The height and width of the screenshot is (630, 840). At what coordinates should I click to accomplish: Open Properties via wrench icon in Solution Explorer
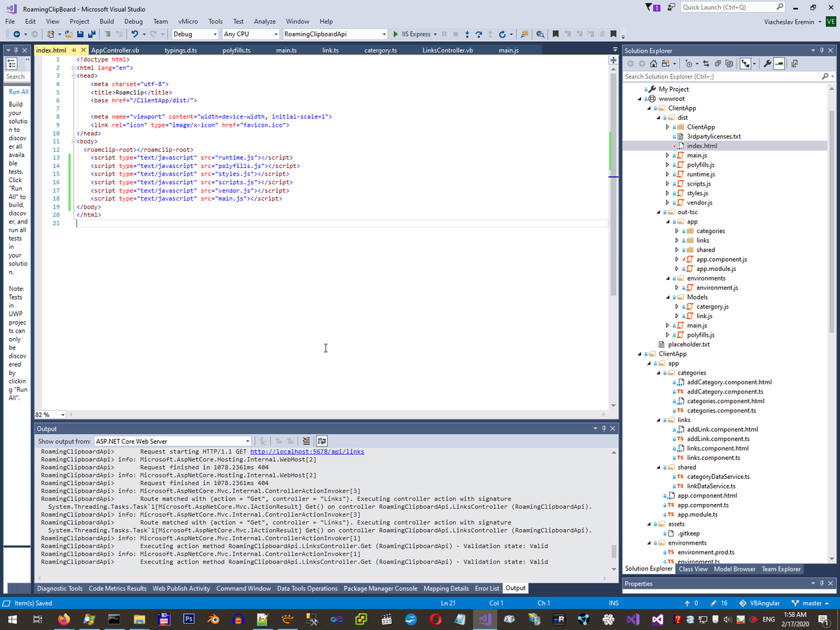click(x=768, y=64)
